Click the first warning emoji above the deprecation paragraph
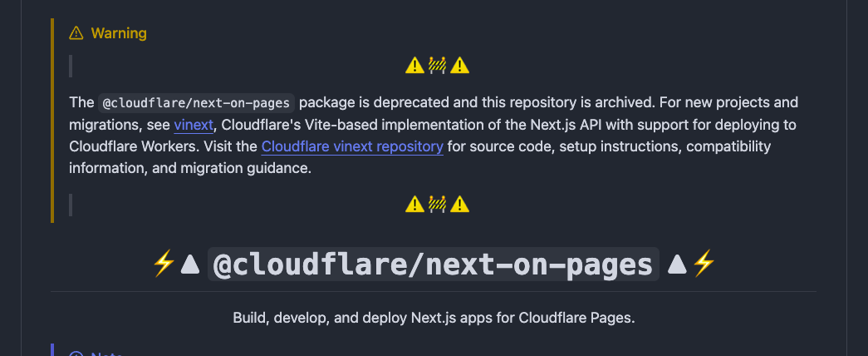Viewport: 868px width, 356px height. (x=414, y=66)
